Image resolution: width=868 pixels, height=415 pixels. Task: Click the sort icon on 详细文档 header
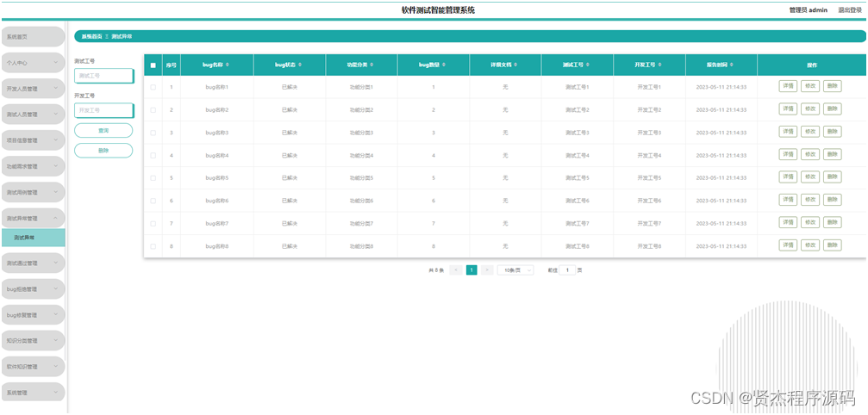point(515,65)
